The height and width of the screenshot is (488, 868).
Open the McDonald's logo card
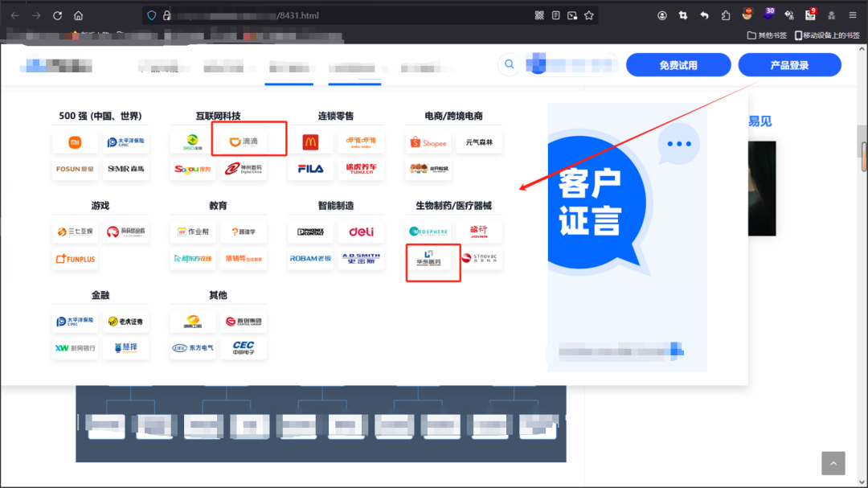coord(310,142)
